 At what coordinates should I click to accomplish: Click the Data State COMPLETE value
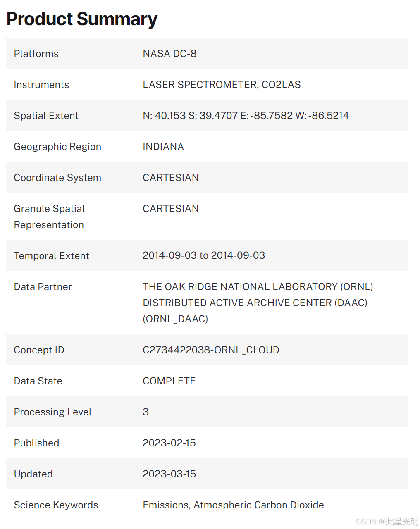click(x=169, y=381)
